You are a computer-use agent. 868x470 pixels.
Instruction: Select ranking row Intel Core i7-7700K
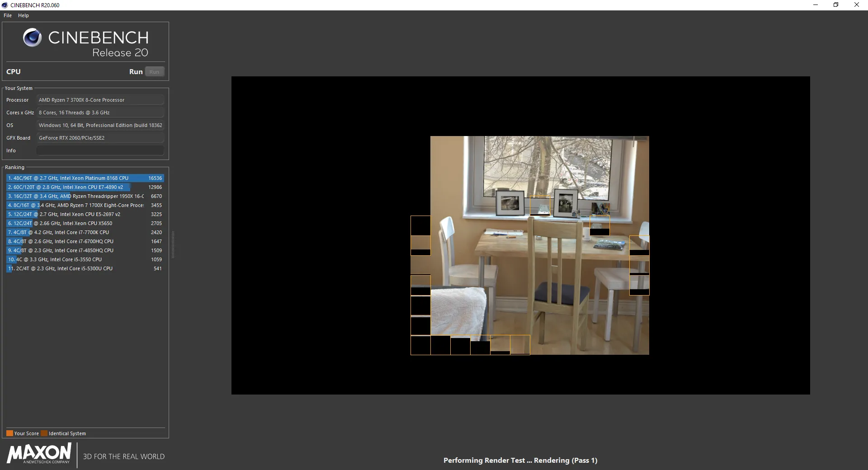[85, 232]
